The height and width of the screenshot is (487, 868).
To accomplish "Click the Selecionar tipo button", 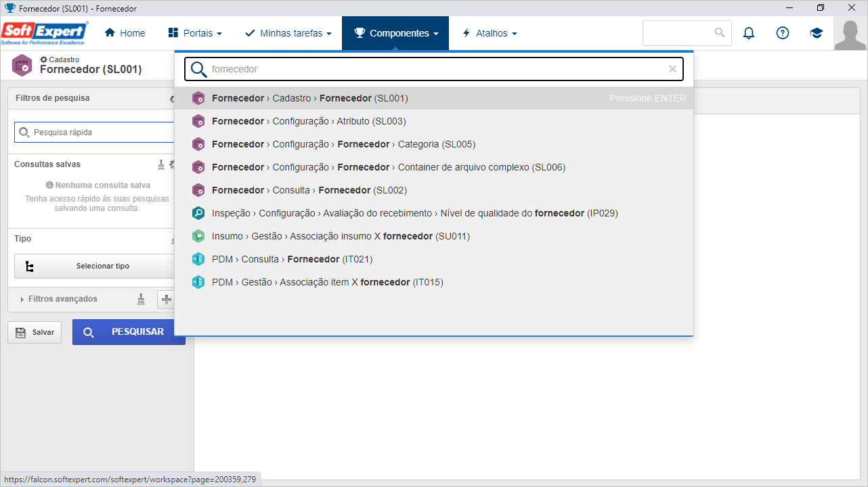I will click(94, 266).
